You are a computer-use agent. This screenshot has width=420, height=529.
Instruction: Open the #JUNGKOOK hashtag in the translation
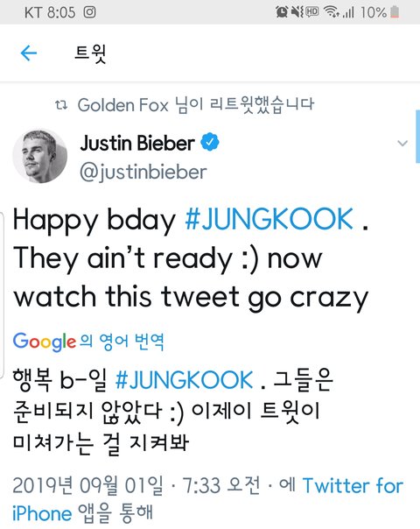(x=184, y=380)
